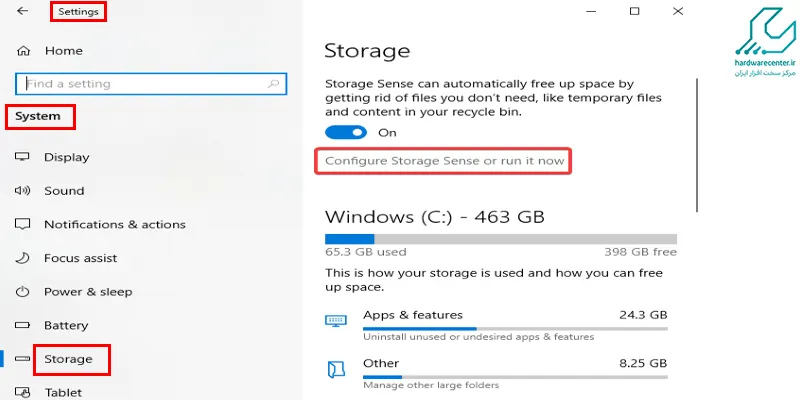The height and width of the screenshot is (400, 800).
Task: Click the Apps & features keyboard icon
Action: (336, 320)
